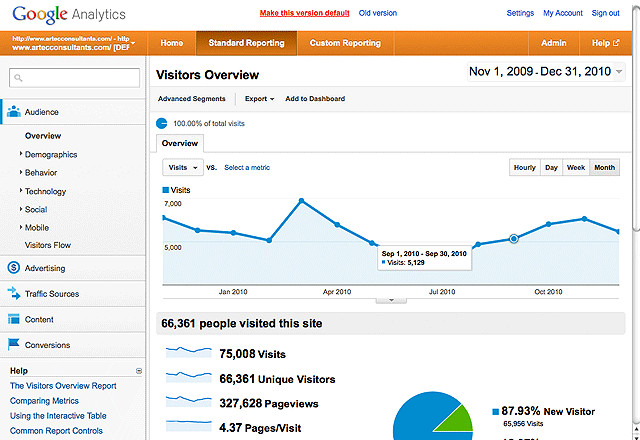The image size is (640, 440).
Task: Expand the Demographics tree item
Action: (x=21, y=155)
